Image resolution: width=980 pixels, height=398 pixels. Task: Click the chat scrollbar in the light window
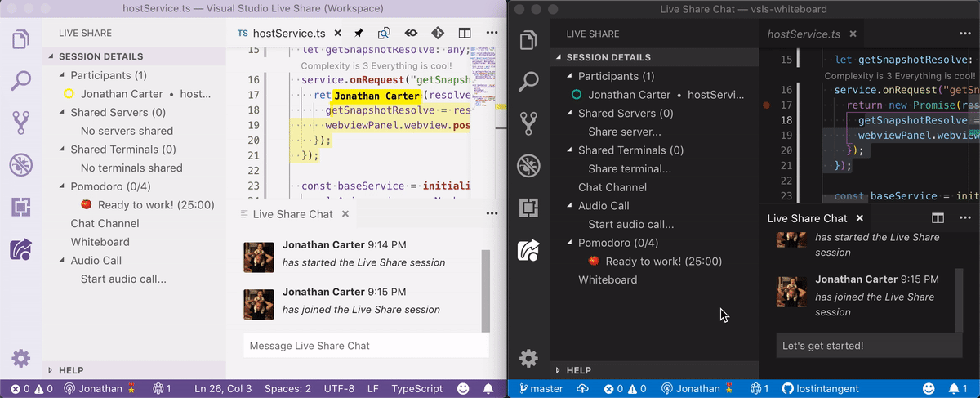coord(485,290)
